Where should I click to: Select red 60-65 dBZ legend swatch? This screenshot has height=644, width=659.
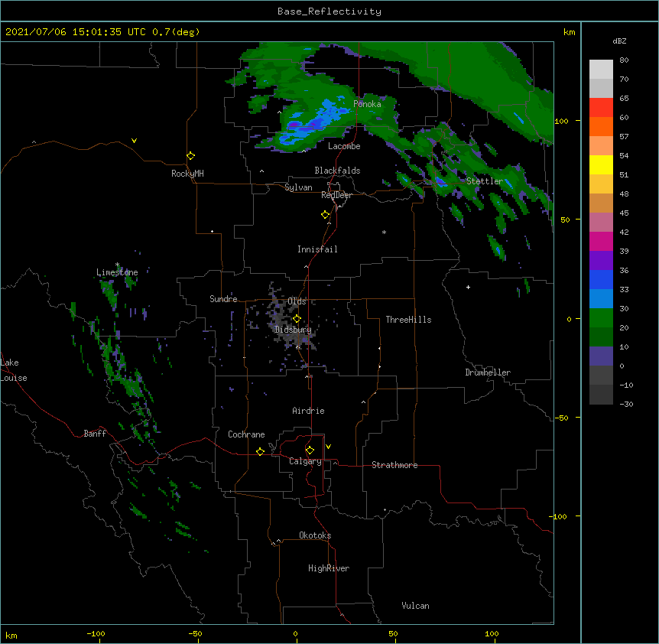point(601,108)
